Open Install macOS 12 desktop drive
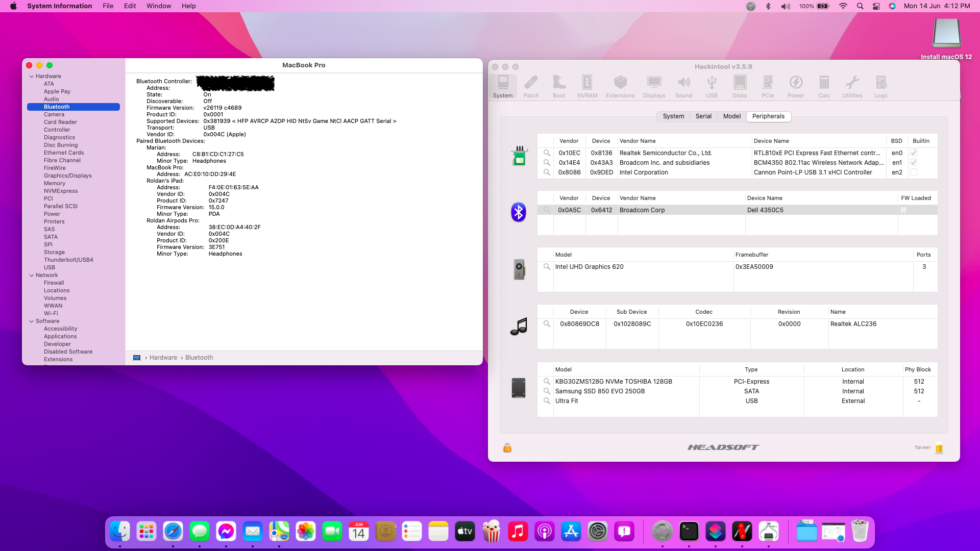This screenshot has width=980, height=551. [946, 39]
